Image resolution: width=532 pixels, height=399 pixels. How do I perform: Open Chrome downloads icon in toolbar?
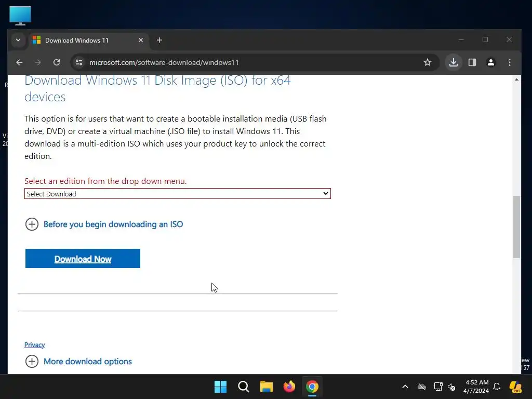[x=453, y=62]
